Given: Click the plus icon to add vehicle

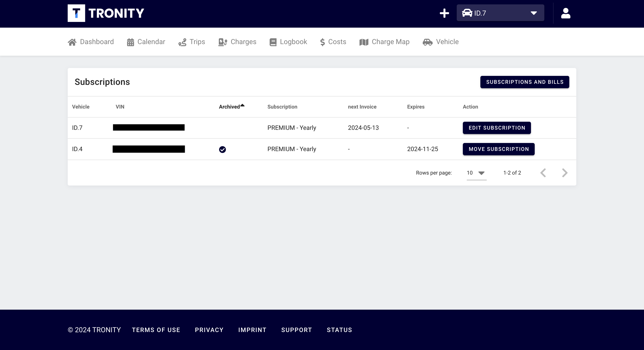Looking at the screenshot, I should point(444,13).
